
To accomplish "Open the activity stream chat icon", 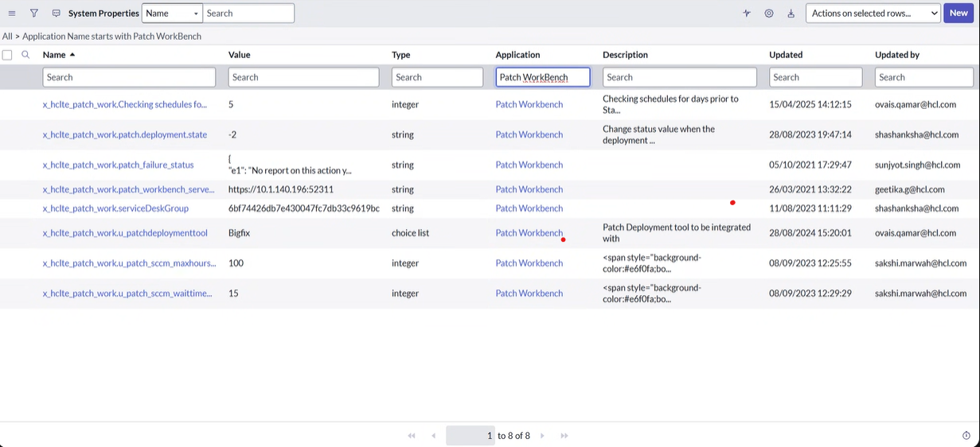I will 56,14.
